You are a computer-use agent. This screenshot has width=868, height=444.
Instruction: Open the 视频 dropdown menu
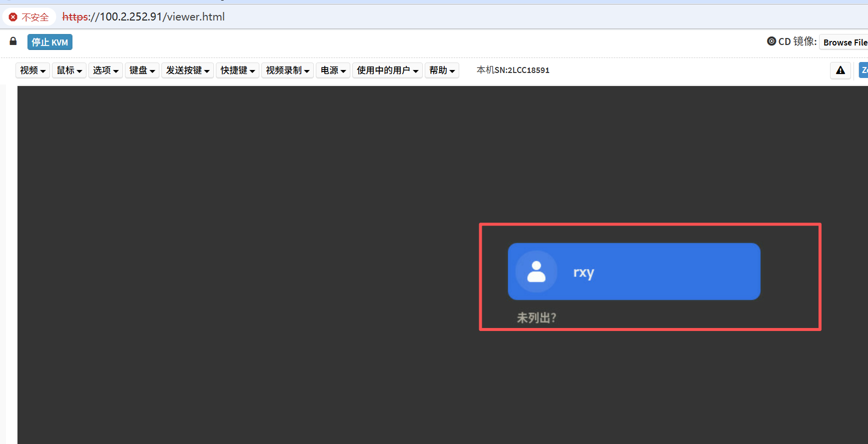coord(33,70)
